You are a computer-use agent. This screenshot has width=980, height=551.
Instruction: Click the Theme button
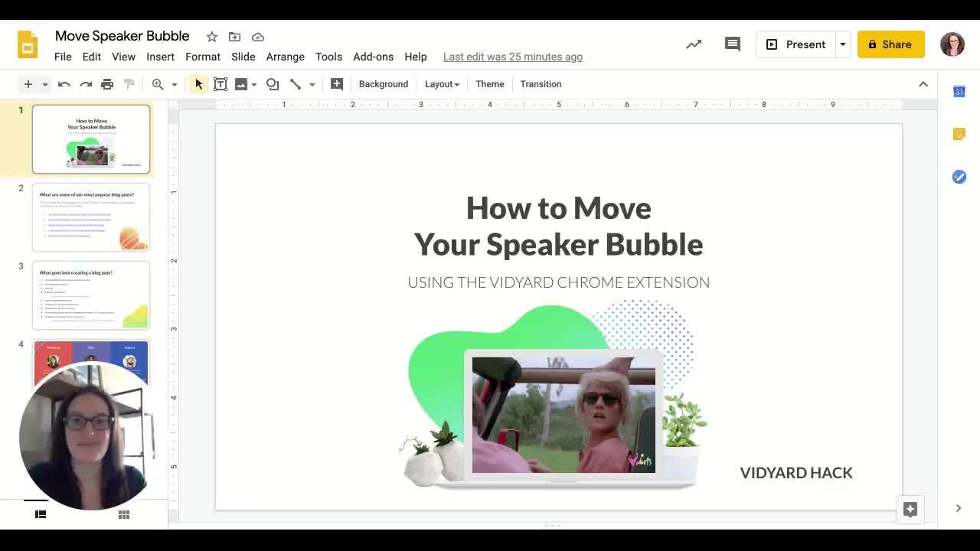(x=490, y=84)
